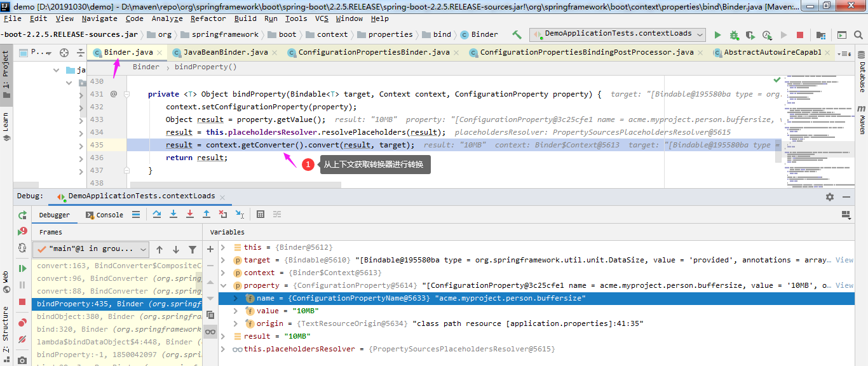Click Show Execution Point icon

[137, 215]
